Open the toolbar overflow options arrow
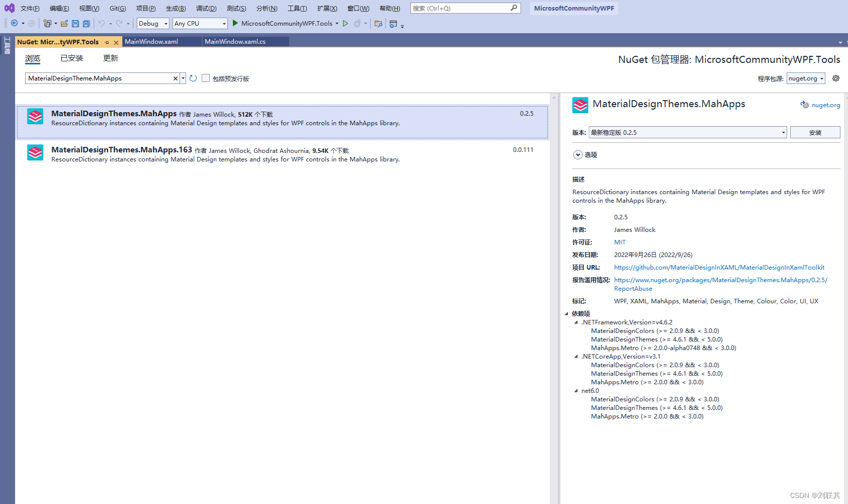 [x=402, y=26]
